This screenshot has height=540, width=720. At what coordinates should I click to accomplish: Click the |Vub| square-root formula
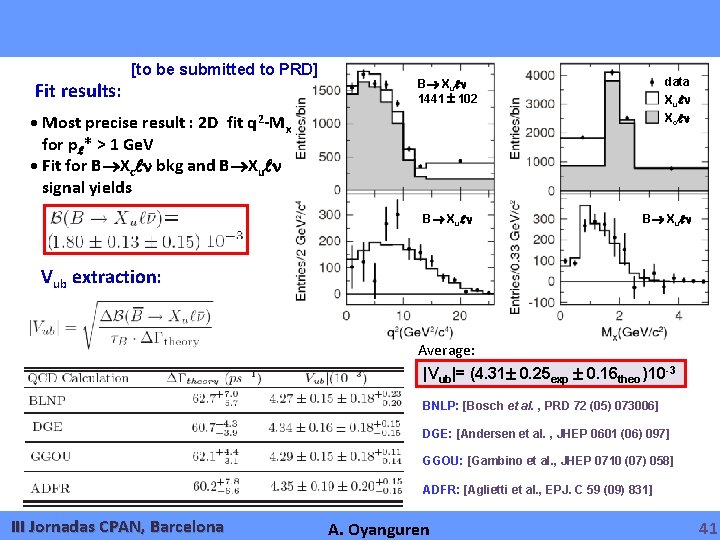(121, 325)
